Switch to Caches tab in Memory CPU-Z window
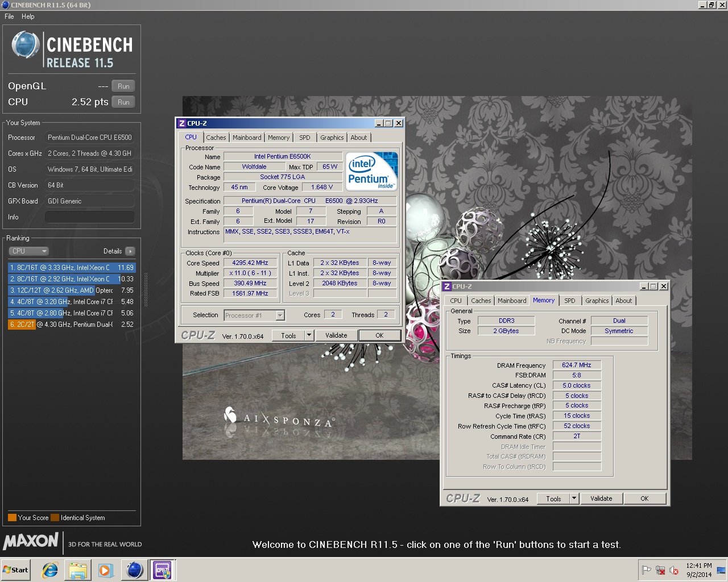 481,301
